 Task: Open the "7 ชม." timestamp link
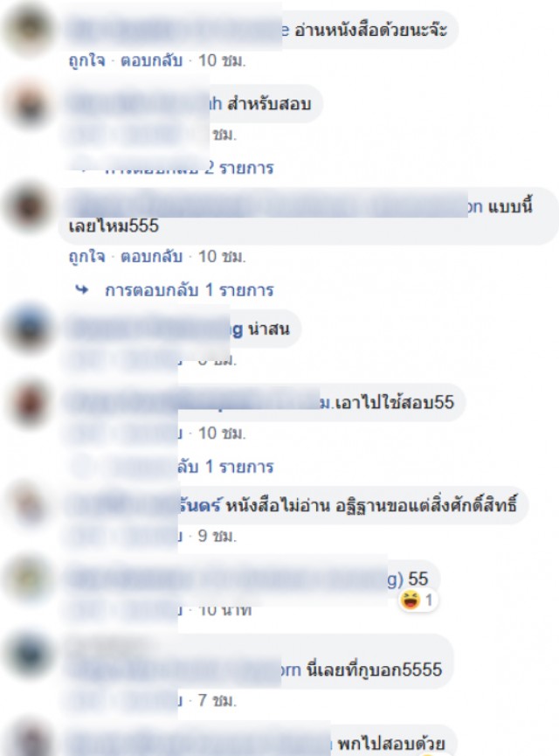point(217,699)
